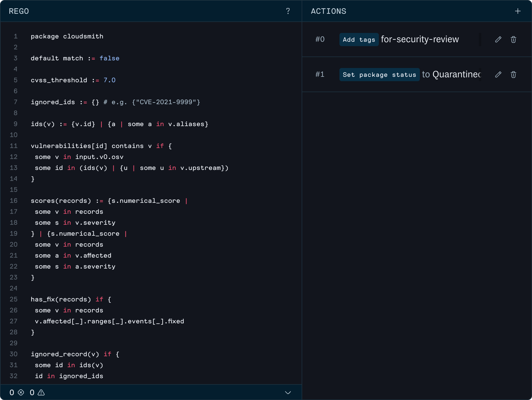Click 'ignored_record(v) if {' line
532x400 pixels.
[75, 354]
